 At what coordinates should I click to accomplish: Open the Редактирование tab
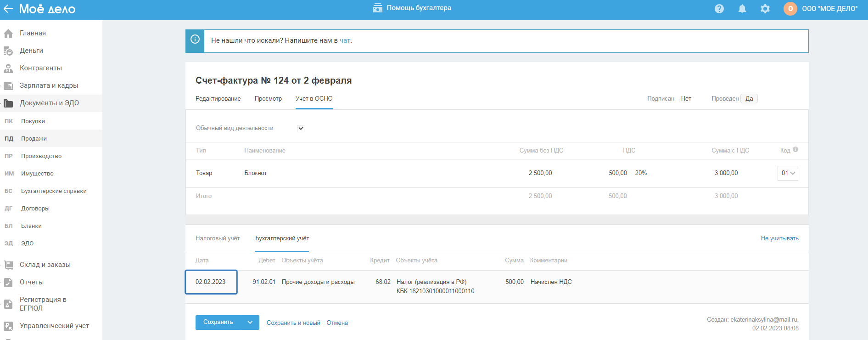218,99
